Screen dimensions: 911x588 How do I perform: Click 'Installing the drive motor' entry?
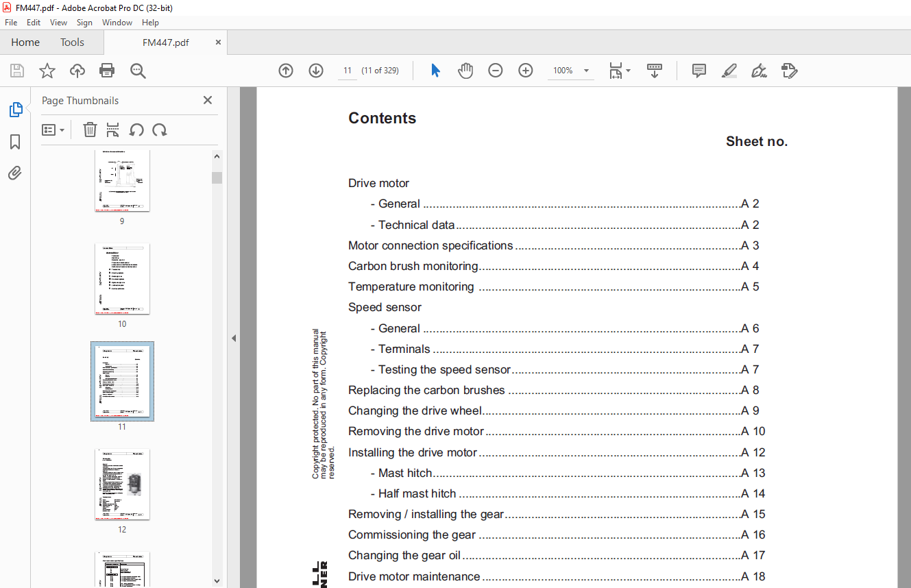[x=413, y=452]
